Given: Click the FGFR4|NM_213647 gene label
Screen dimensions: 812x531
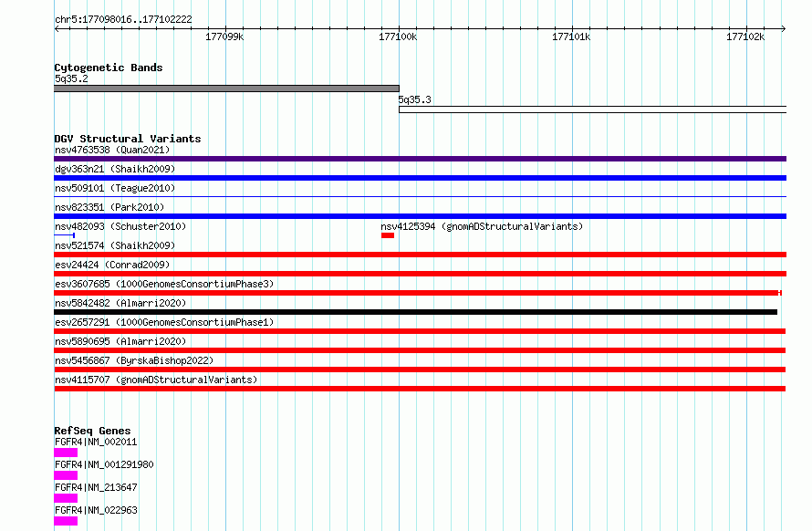Looking at the screenshot, I should click(96, 487).
